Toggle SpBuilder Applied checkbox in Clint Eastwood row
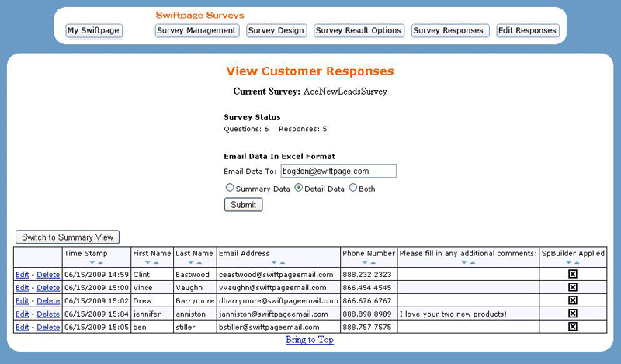This screenshot has height=364, width=621. click(573, 274)
